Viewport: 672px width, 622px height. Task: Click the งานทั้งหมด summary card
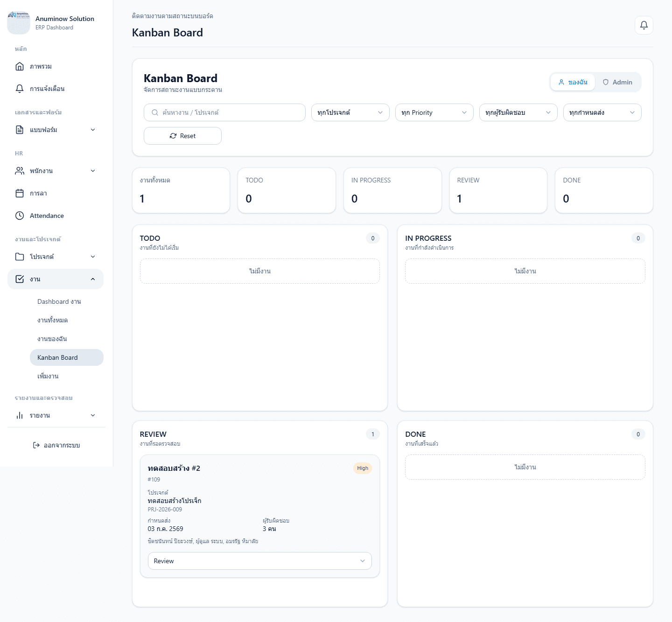coord(181,190)
